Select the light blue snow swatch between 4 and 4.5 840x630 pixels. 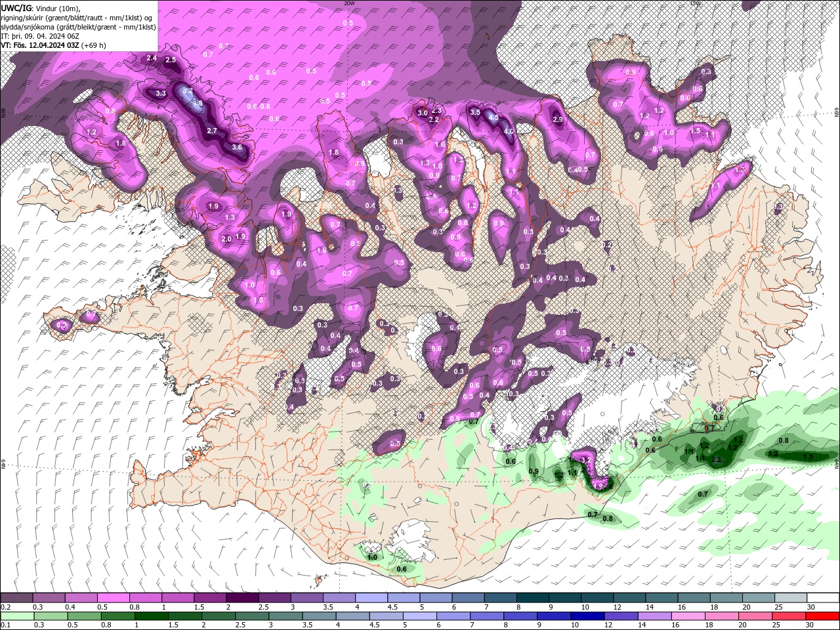point(370,598)
